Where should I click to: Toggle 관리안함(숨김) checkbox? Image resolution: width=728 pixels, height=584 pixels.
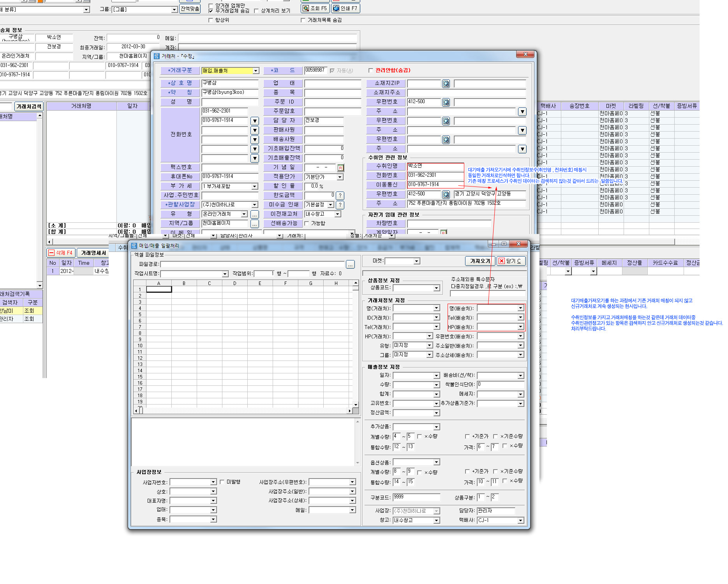(x=370, y=70)
